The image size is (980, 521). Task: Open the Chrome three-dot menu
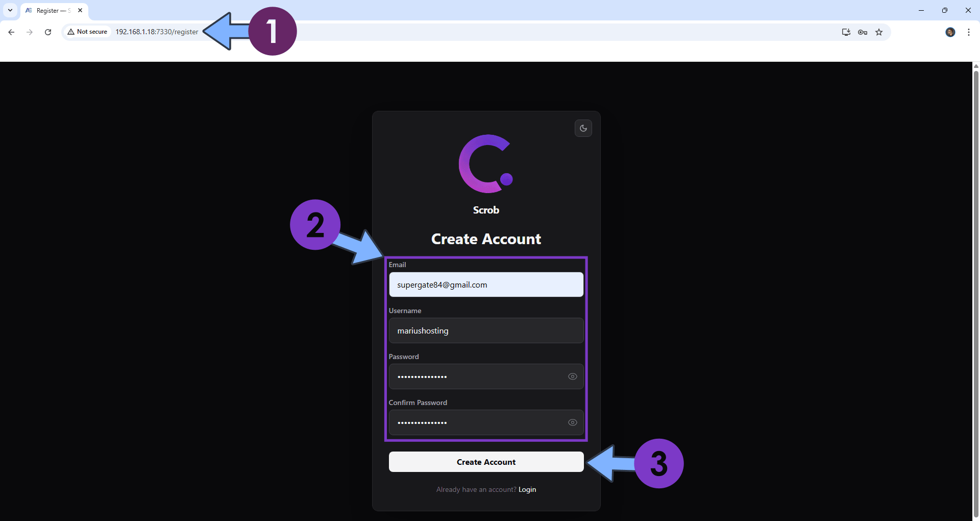click(x=968, y=32)
